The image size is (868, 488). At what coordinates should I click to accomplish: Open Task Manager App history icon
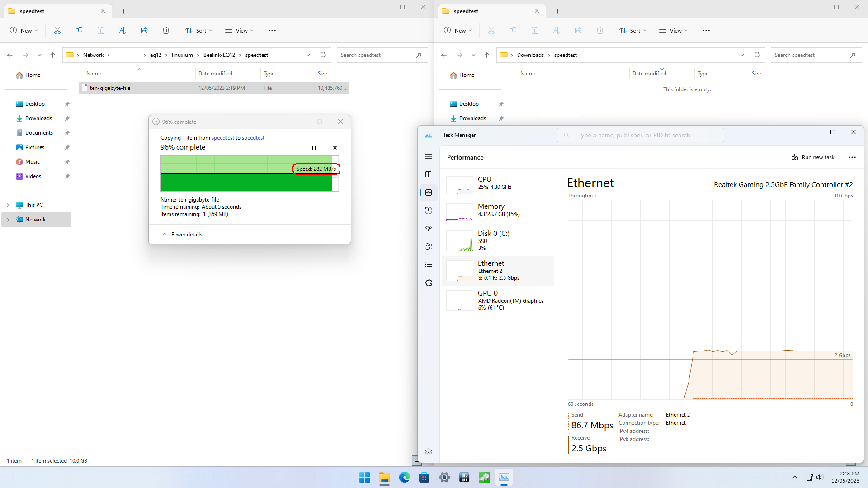[x=429, y=211]
